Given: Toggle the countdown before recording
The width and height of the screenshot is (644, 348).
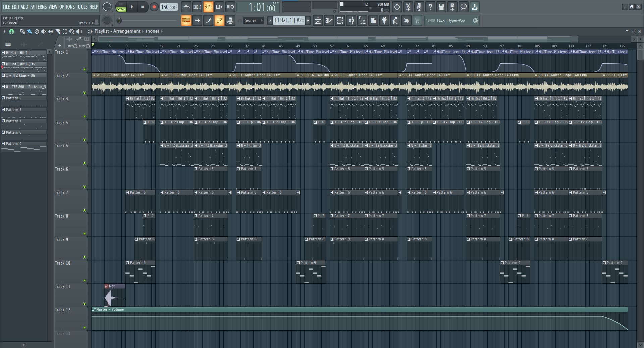Looking at the screenshot, I should 208,7.
